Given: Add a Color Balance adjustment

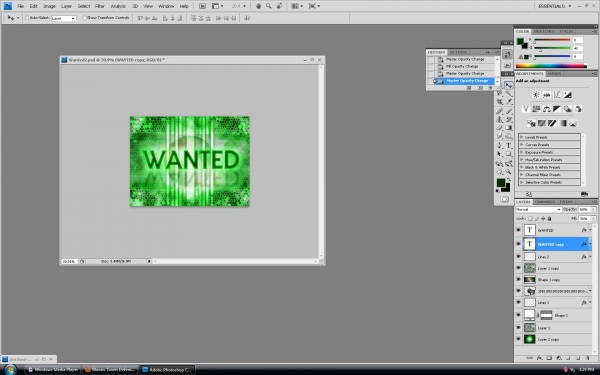Looking at the screenshot, I should [547, 109].
